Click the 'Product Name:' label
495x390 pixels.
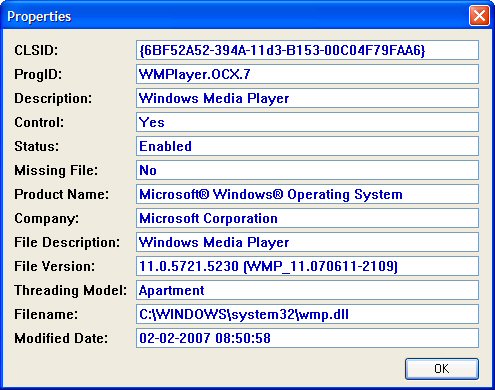tap(61, 195)
